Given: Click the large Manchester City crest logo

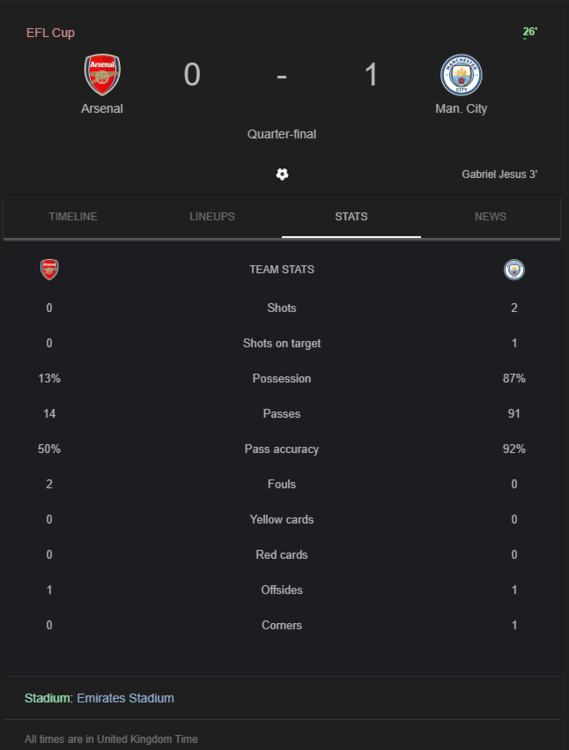Looking at the screenshot, I should pyautogui.click(x=461, y=75).
